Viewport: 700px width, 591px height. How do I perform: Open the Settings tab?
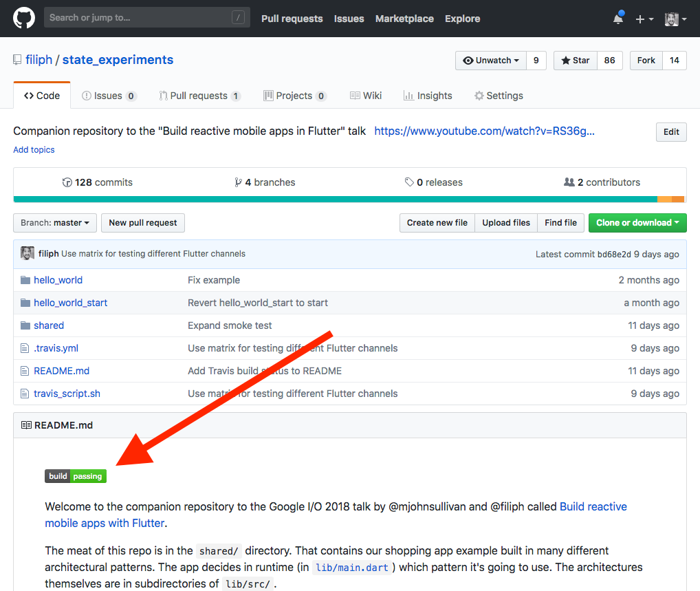pos(499,96)
